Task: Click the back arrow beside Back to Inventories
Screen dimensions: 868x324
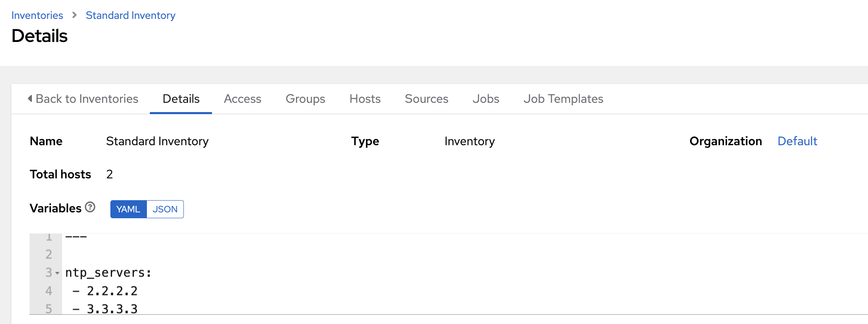Action: pyautogui.click(x=29, y=98)
